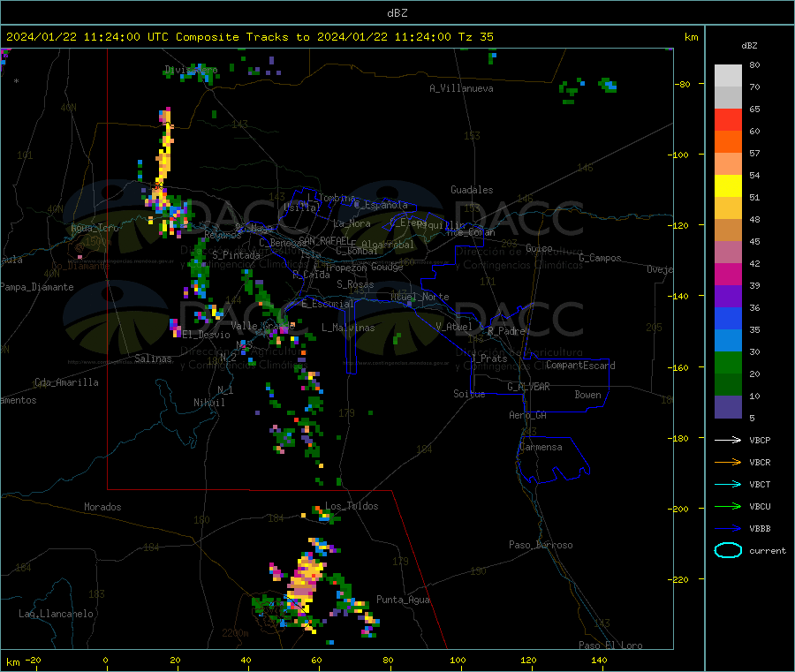Click the Paso_Barroso location label
Screen dimensions: 795x672
541,545
